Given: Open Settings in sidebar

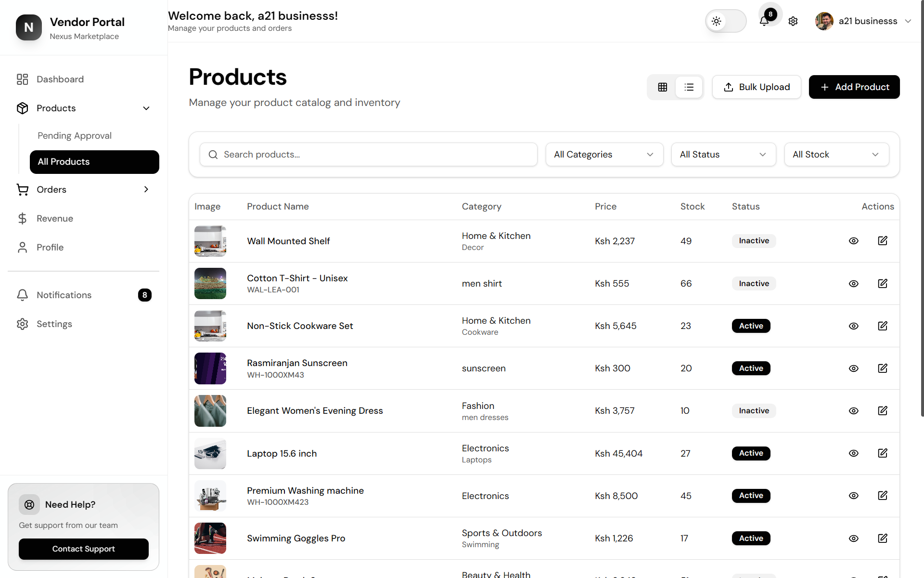Looking at the screenshot, I should point(84,324).
